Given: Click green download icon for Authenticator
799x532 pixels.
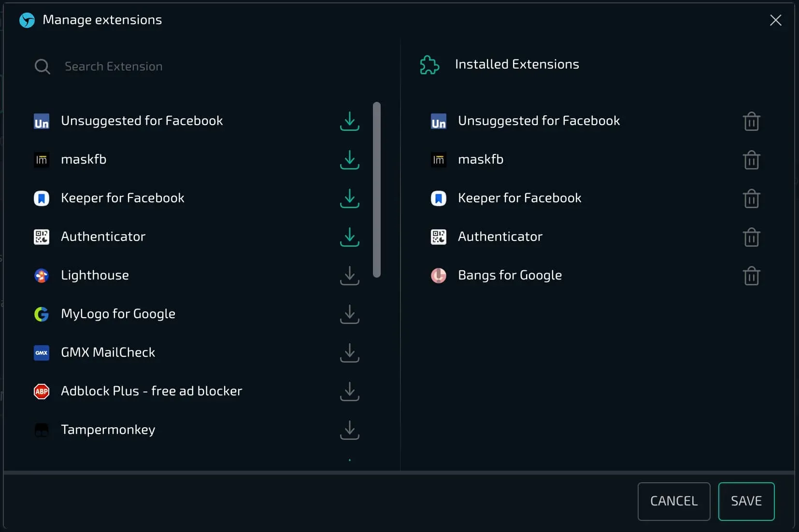Looking at the screenshot, I should 349,237.
